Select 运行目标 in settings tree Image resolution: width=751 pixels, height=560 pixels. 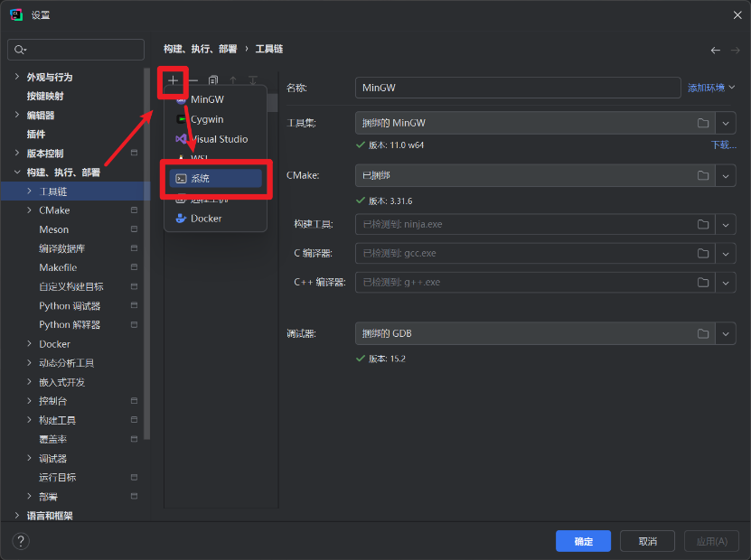click(x=58, y=478)
